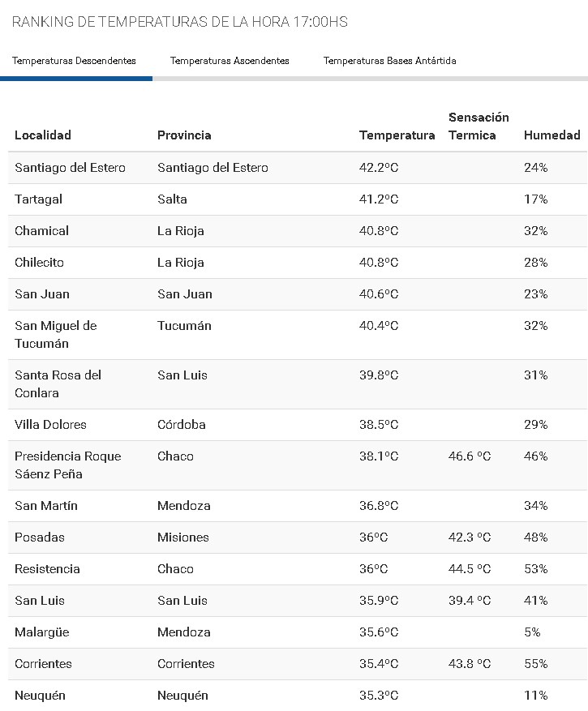This screenshot has height=711, width=588.
Task: Click the Tartagal locality cell
Action: coord(38,199)
